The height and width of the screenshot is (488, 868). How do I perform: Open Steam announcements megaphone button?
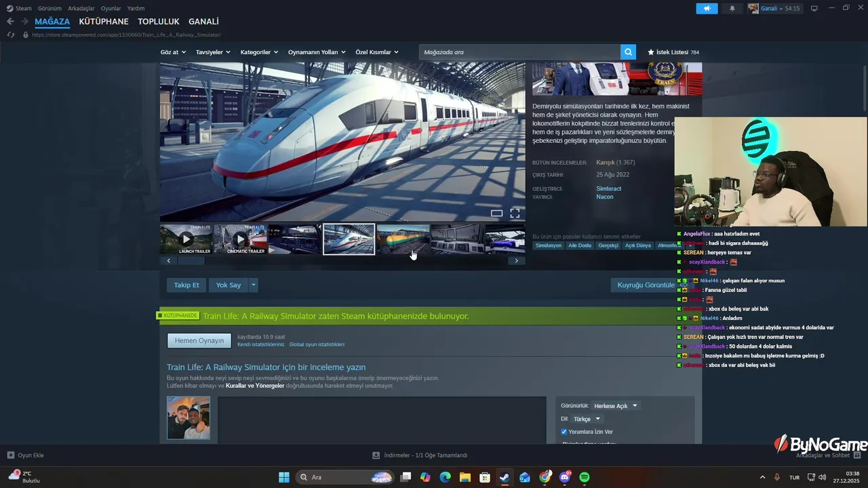[707, 8]
